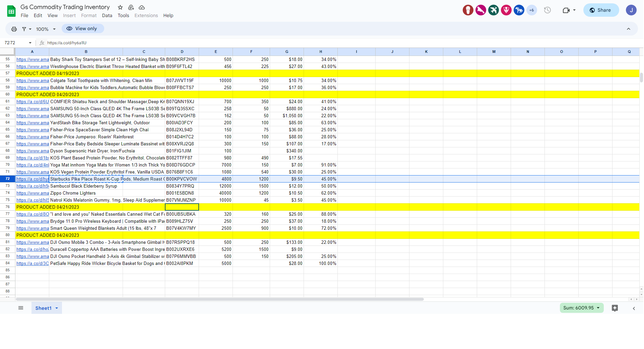Open the pink collaborator avatar
644x349 pixels.
[x=481, y=10]
